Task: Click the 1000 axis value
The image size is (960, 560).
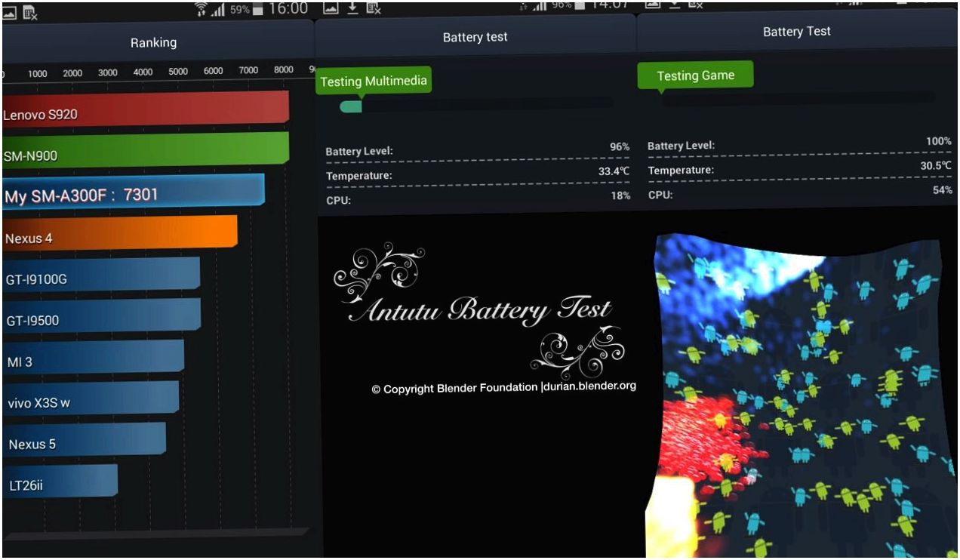Action: [38, 74]
